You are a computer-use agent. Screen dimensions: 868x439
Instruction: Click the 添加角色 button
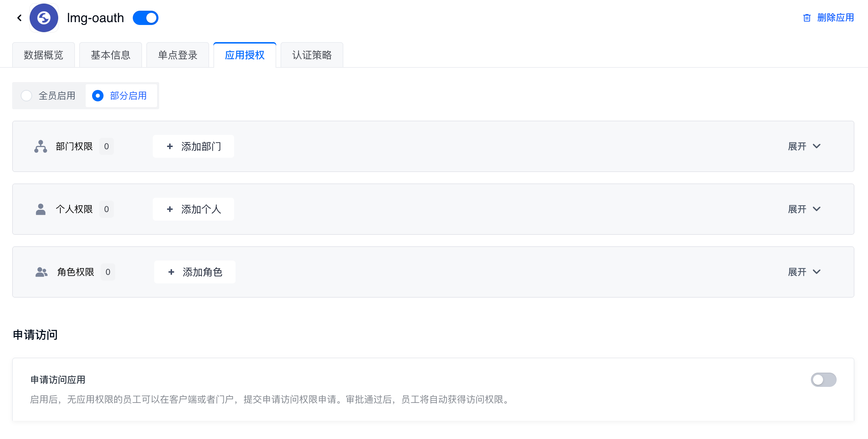pyautogui.click(x=195, y=272)
